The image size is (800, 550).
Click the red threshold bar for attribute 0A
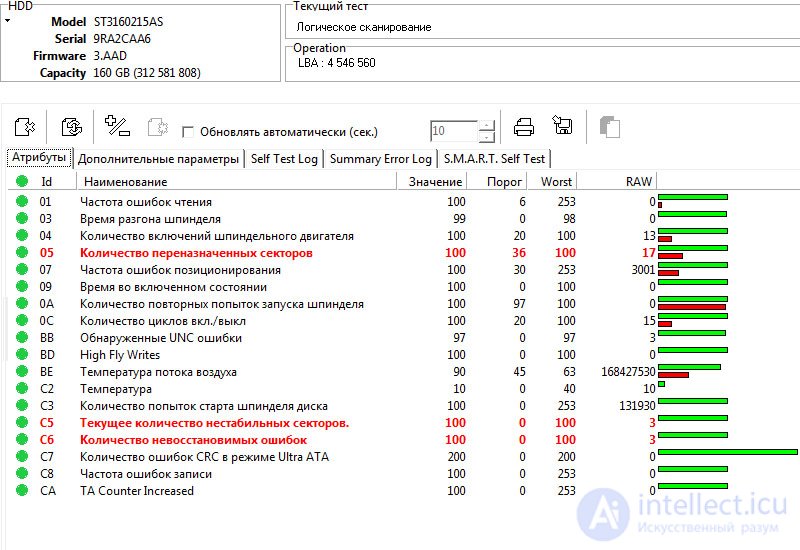(x=692, y=307)
